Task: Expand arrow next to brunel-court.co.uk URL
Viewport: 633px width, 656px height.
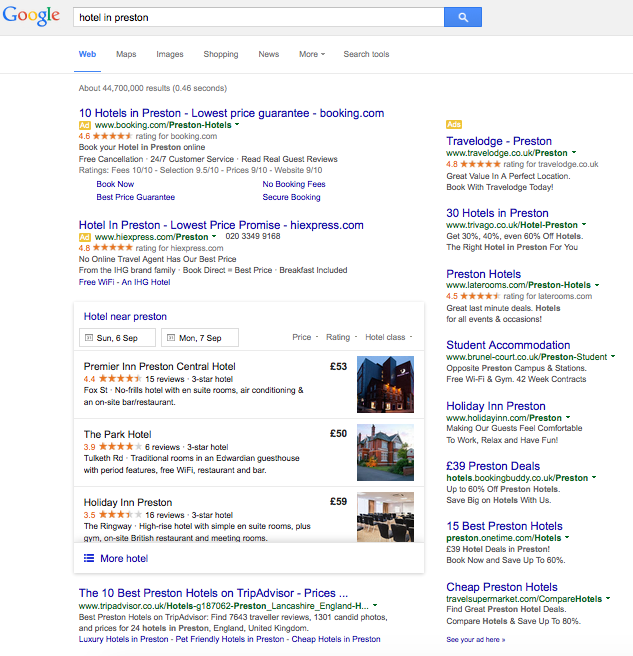Action: [613, 356]
